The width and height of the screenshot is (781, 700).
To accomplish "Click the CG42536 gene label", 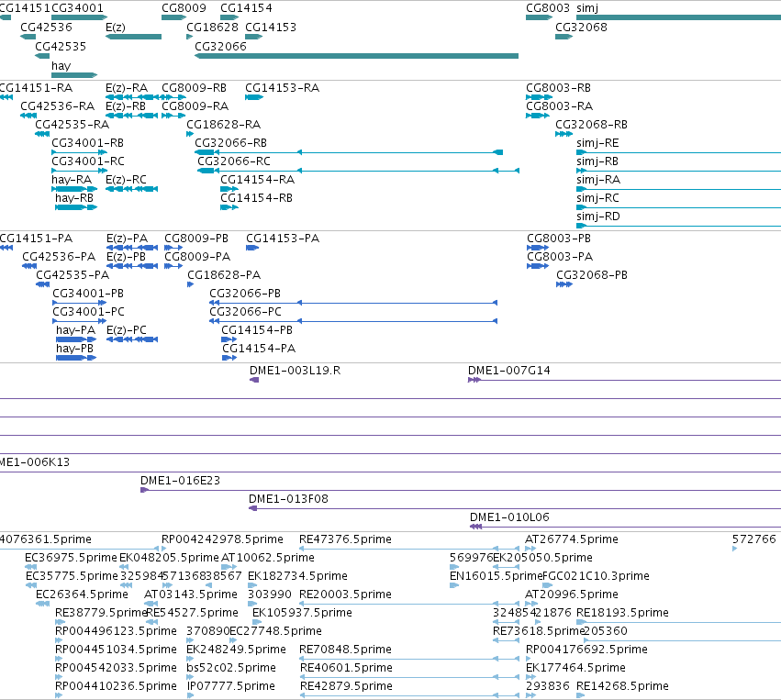I will pyautogui.click(x=46, y=27).
